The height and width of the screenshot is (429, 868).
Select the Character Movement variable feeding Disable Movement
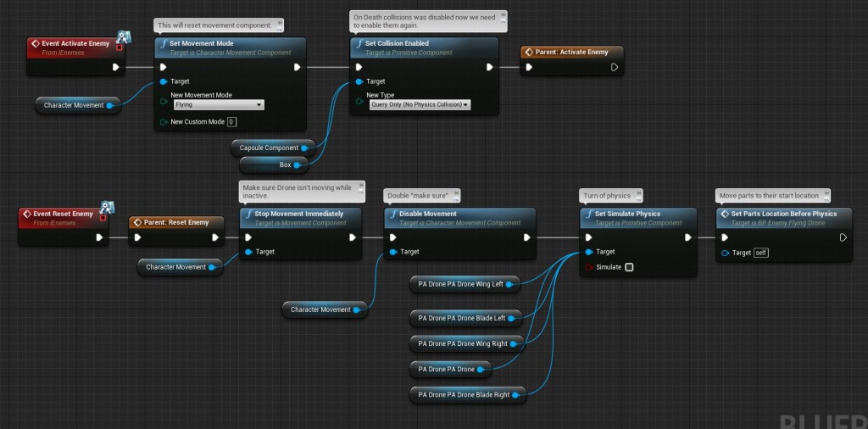tap(325, 309)
